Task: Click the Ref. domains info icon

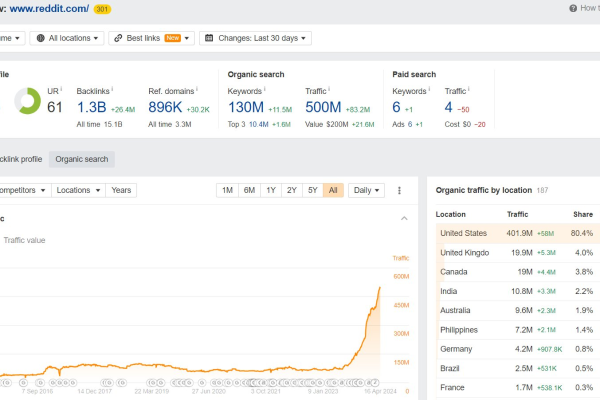Action: click(197, 89)
